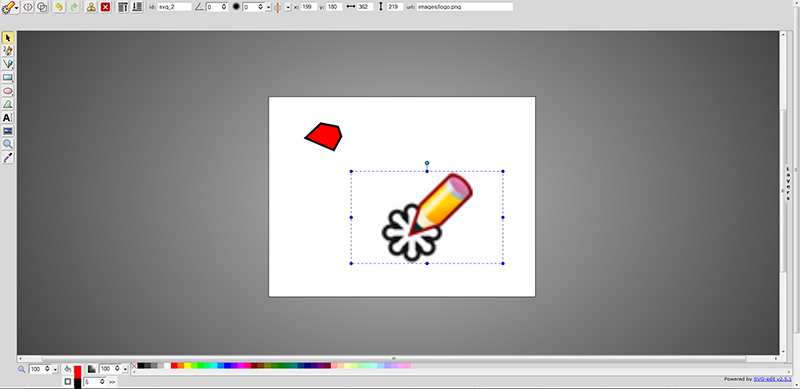Image resolution: width=800 pixels, height=389 pixels.
Task: Open the blur slider dropdown
Action: point(268,7)
